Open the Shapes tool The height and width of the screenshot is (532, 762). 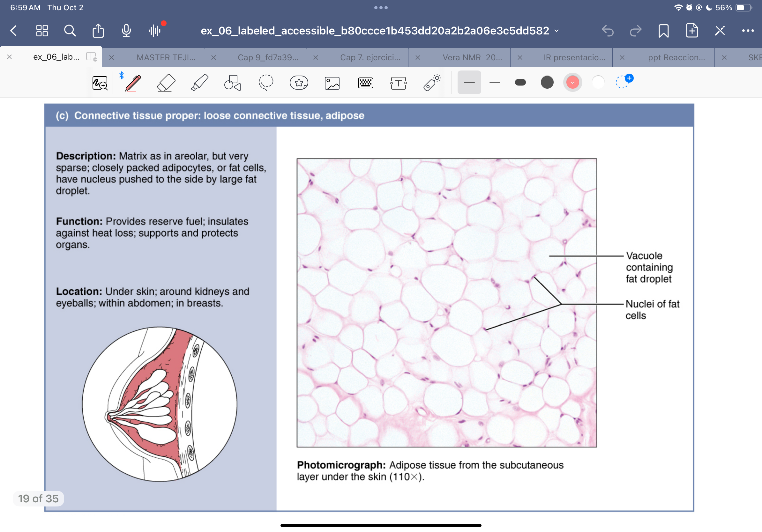pos(232,83)
